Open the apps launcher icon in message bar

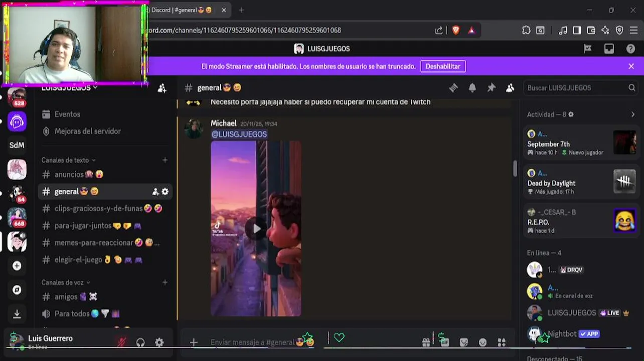click(501, 342)
